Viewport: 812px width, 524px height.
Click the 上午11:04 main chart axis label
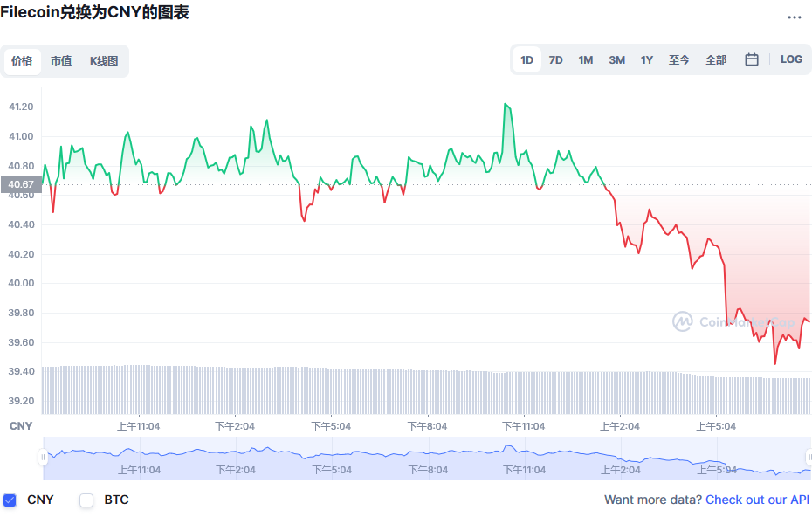138,426
